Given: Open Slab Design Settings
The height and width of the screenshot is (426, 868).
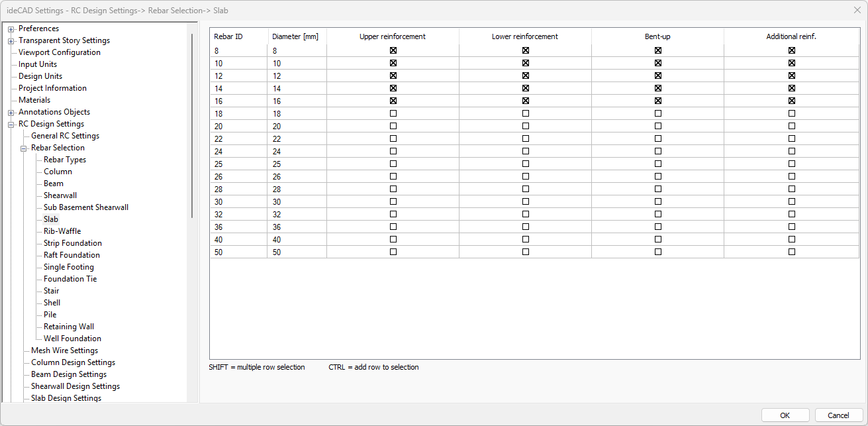Looking at the screenshot, I should [x=66, y=398].
